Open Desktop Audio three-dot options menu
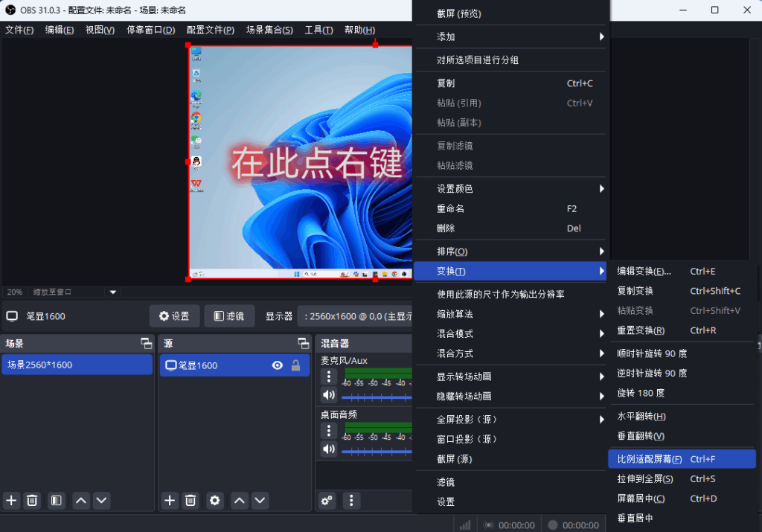The width and height of the screenshot is (762, 532). tap(329, 431)
